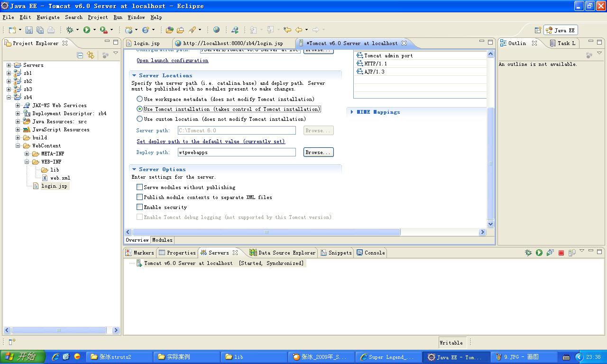Expand the zb3 project node
The width and height of the screenshot is (607, 364).
9,89
